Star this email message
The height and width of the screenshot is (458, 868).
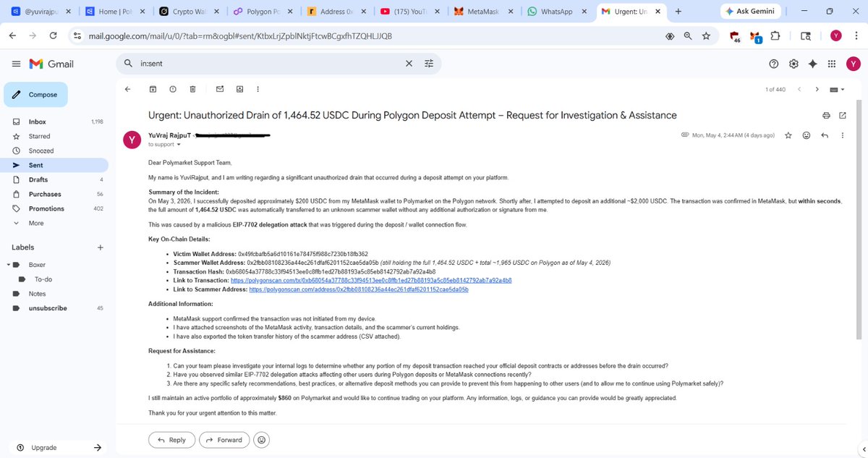[x=788, y=135]
